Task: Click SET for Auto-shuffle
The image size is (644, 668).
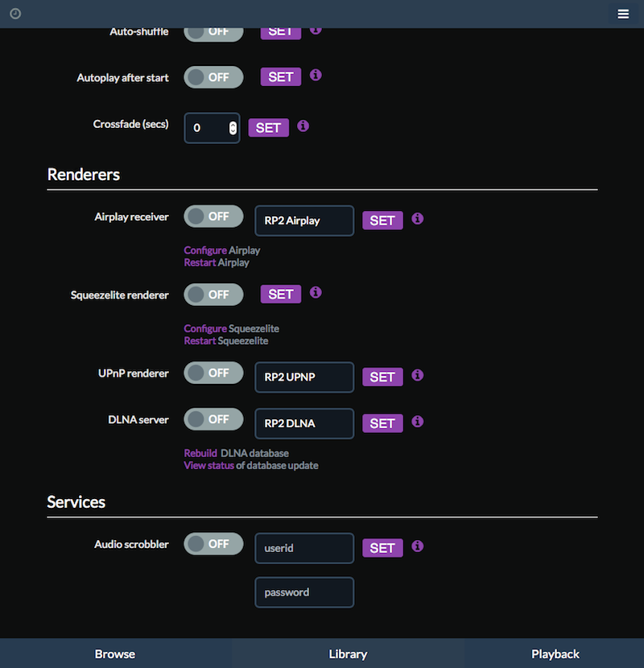Action: pos(281,33)
